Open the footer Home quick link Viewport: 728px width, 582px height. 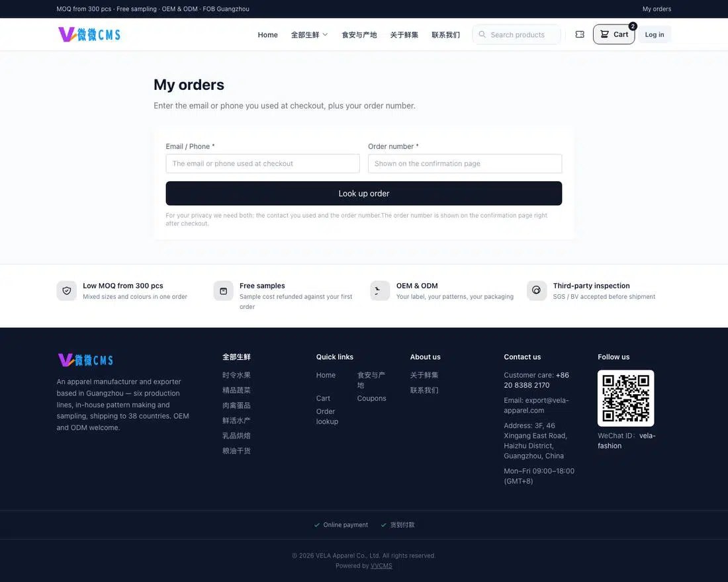326,375
